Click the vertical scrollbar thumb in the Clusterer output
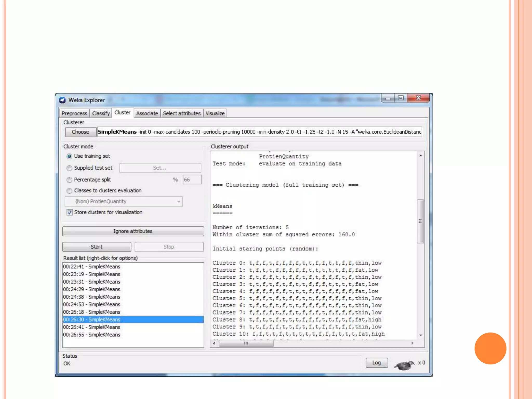The image size is (532, 399). [421, 221]
